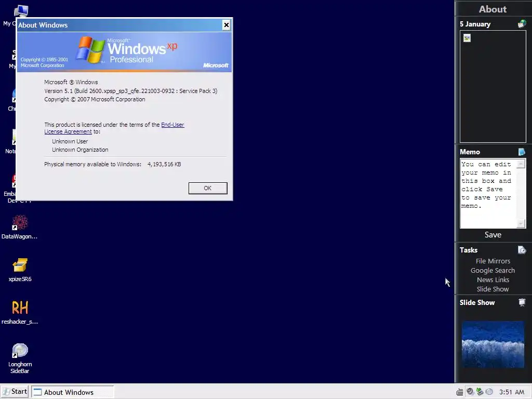Click the Slide Show cloud thumbnail

coord(493,344)
